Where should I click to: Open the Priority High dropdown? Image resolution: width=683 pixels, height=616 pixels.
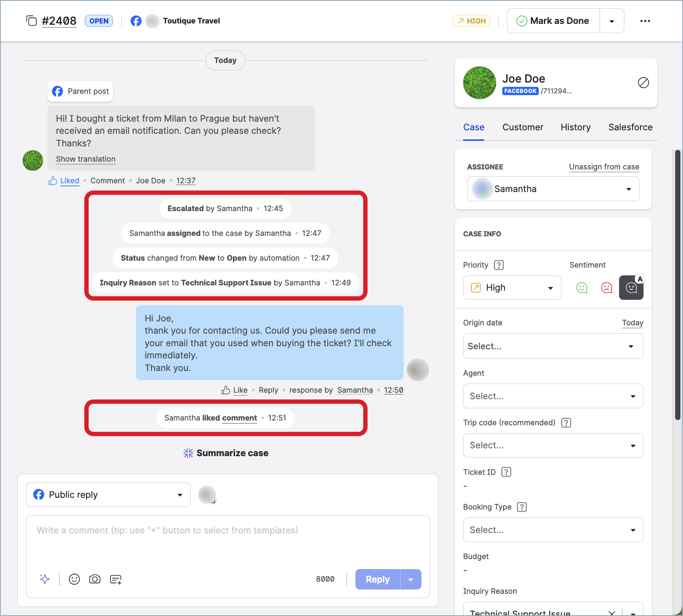pos(512,288)
